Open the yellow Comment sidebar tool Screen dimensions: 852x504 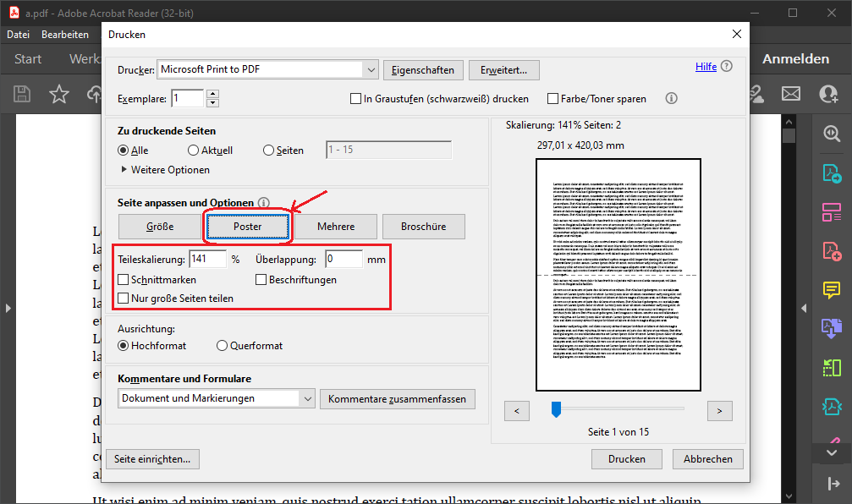832,290
